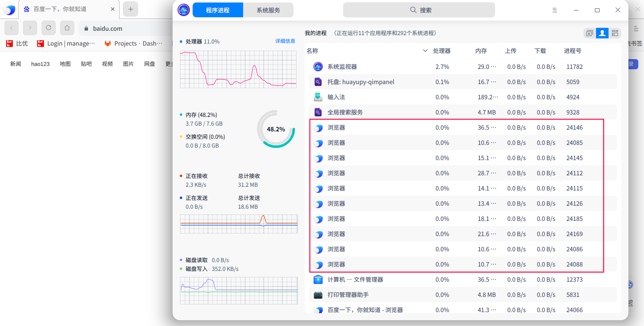Click the 浏览器 icon for process 24126
The image size is (644, 326).
(318, 204)
